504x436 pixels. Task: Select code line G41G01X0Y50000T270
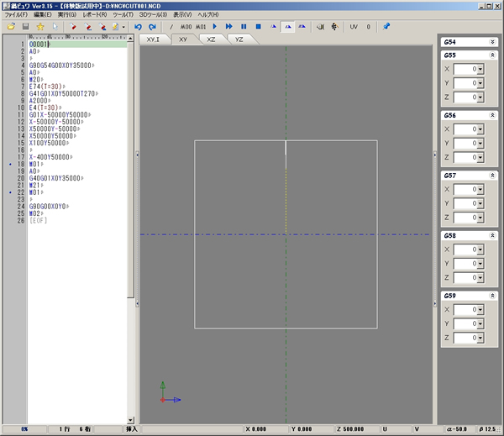(x=62, y=93)
